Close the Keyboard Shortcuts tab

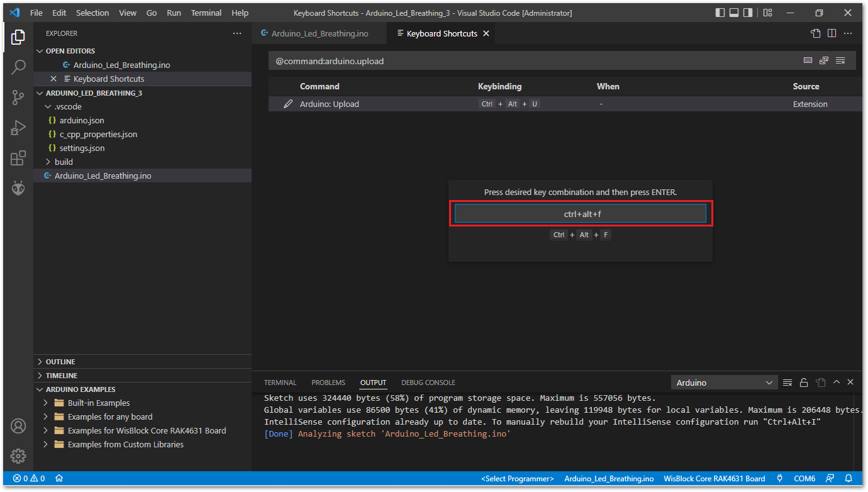pyautogui.click(x=486, y=33)
